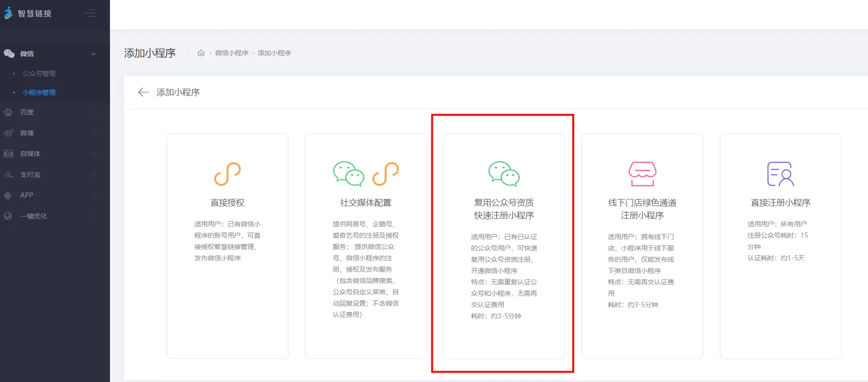
Task: Click the APP sidebar item
Action: tap(26, 195)
